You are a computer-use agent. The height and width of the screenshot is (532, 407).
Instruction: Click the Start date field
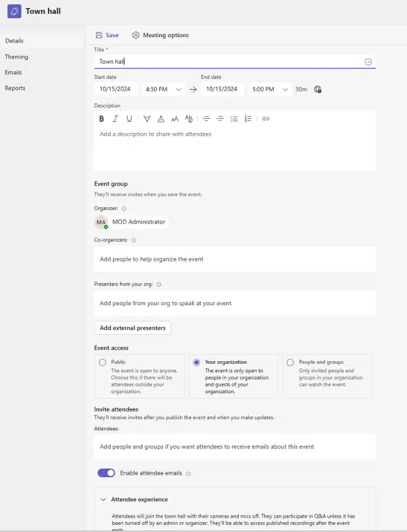[x=115, y=89]
